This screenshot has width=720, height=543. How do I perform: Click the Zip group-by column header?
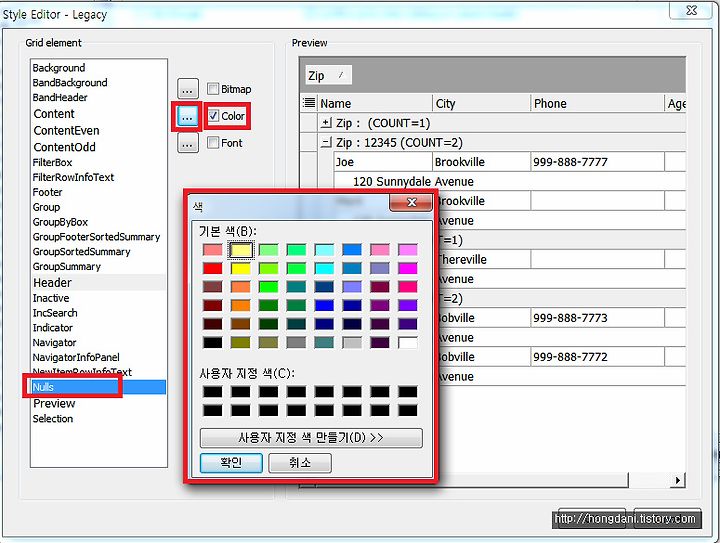(x=329, y=75)
